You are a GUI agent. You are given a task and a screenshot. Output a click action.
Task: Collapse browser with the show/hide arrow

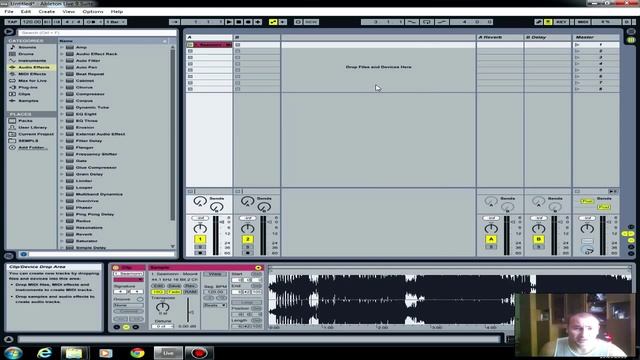[9, 31]
